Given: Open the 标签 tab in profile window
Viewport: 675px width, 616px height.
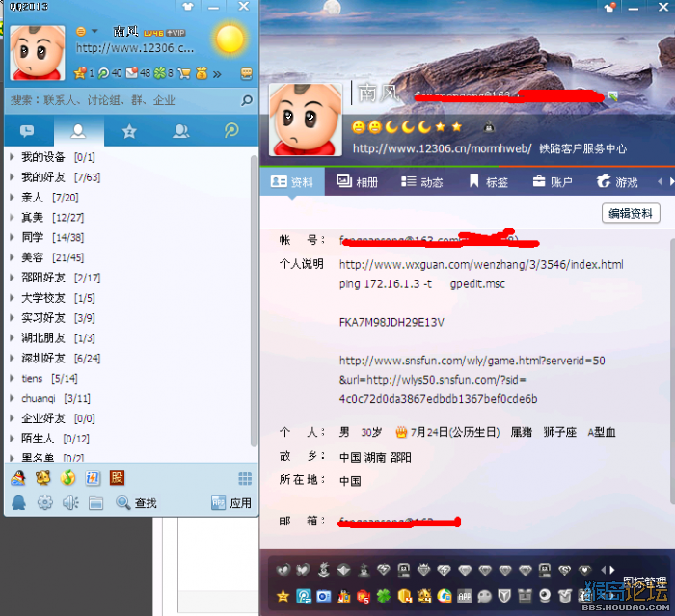Looking at the screenshot, I should click(x=488, y=182).
